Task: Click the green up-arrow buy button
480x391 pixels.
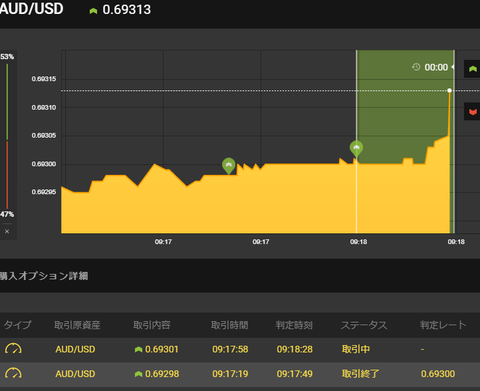Action: 472,69
